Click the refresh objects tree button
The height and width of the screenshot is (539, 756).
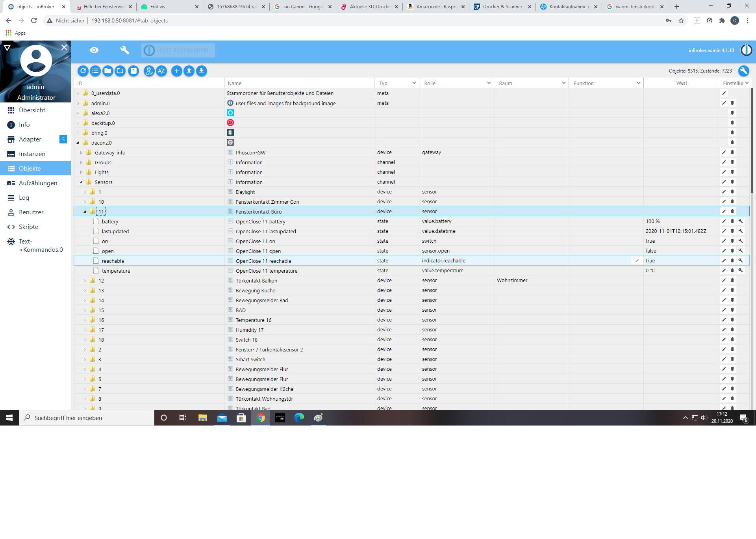pos(83,71)
